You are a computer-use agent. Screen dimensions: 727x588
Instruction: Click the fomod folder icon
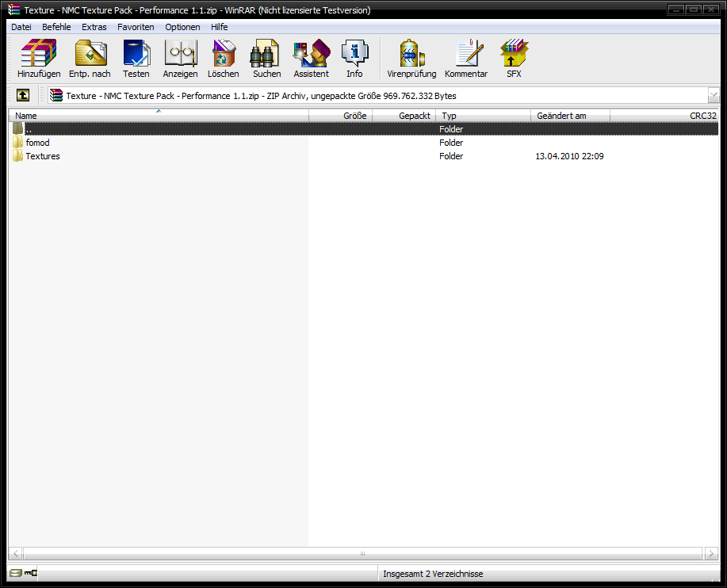point(17,143)
